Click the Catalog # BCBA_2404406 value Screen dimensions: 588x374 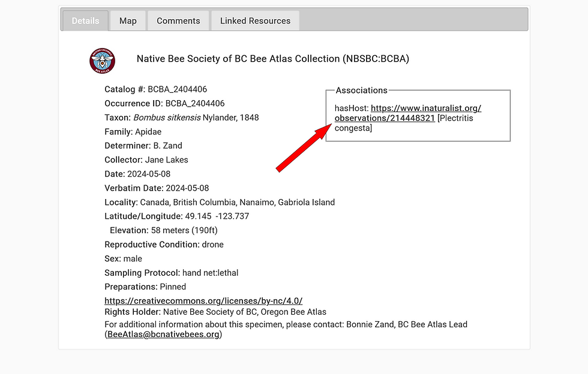(x=178, y=89)
